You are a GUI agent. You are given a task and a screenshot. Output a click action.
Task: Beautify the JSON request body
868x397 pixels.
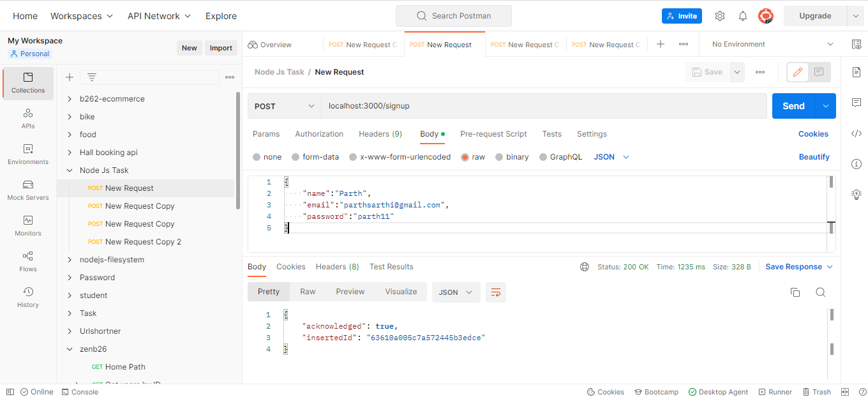click(x=814, y=156)
